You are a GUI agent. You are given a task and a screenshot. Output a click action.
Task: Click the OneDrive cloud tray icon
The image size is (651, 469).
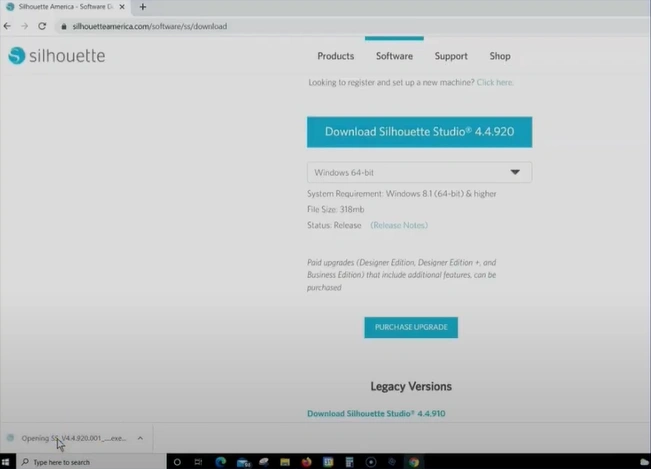tap(645, 462)
